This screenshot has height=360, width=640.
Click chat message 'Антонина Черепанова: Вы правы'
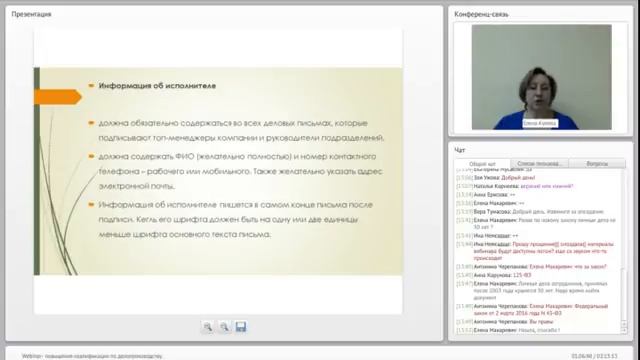pos(505,322)
